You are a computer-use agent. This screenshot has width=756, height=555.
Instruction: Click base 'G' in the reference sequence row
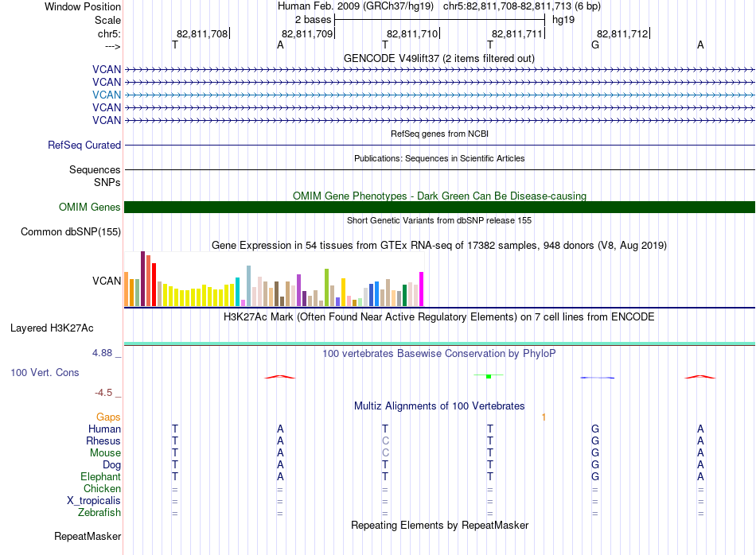click(x=595, y=45)
